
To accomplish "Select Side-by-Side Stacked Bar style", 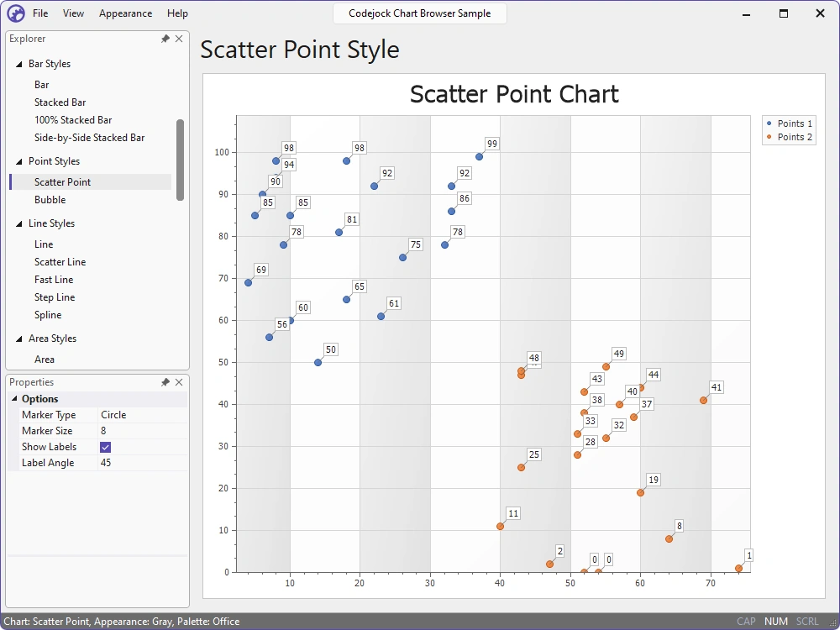I will (90, 138).
